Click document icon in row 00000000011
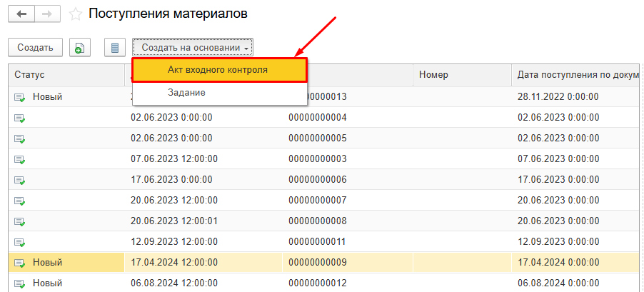 pos(19,242)
